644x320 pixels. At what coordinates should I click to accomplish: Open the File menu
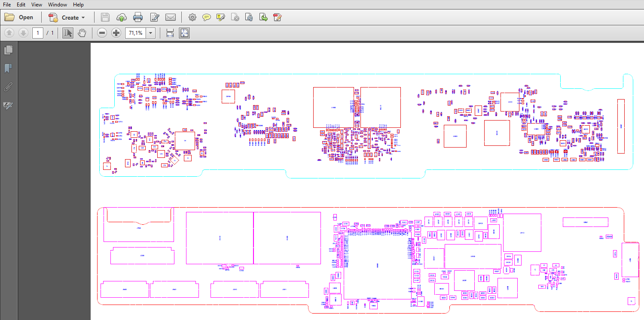click(x=7, y=5)
